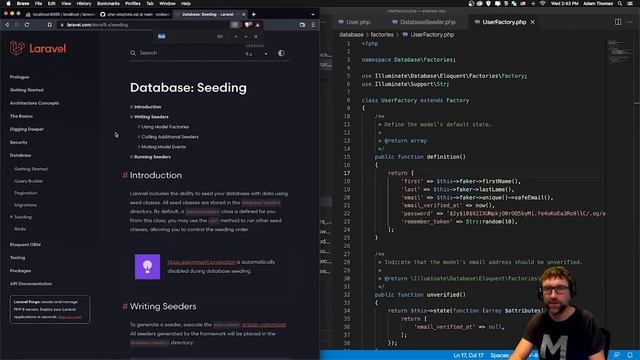Expand Packages sidebar section
640x360 pixels.
coord(20,271)
